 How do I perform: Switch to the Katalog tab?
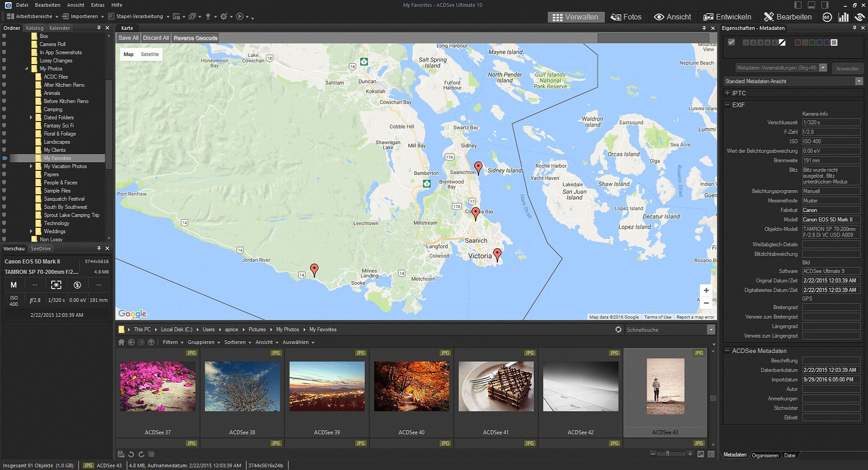coord(35,28)
